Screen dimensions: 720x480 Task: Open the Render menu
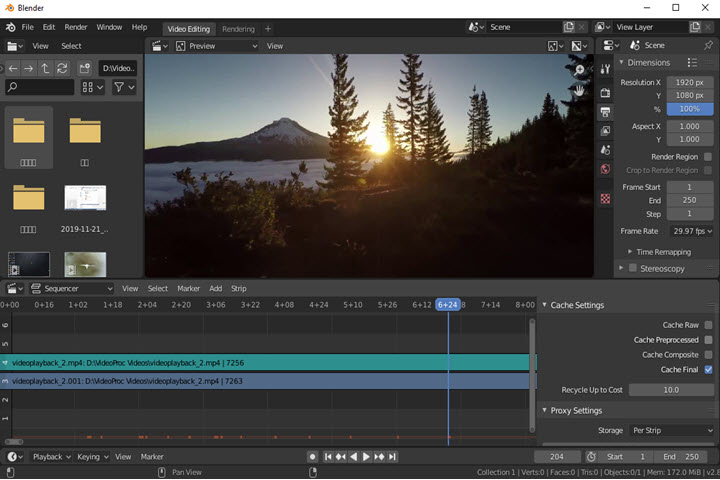click(76, 27)
